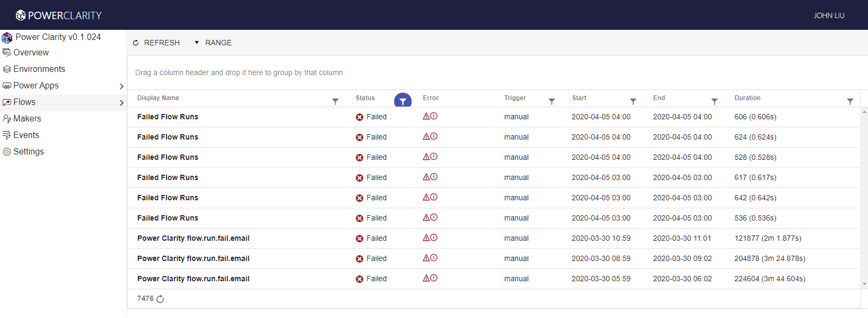Open the Trigger column filter
This screenshot has height=318, width=868.
tap(552, 101)
